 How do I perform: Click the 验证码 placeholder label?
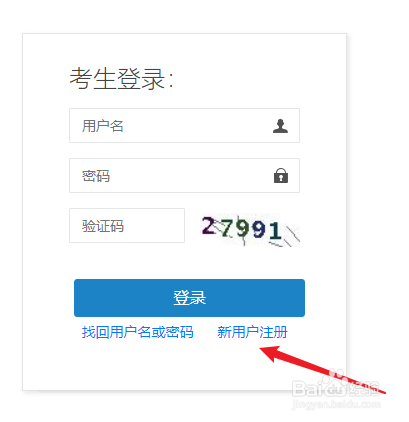(x=103, y=226)
